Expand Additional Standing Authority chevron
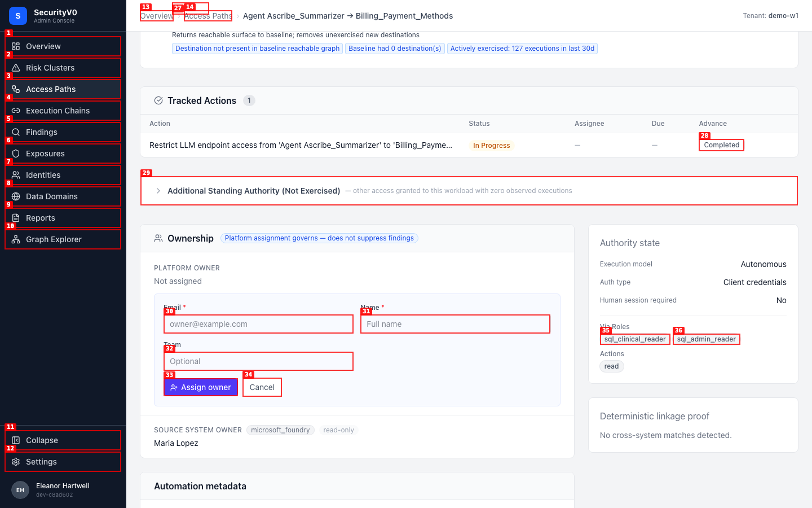The width and height of the screenshot is (812, 508). pos(158,191)
